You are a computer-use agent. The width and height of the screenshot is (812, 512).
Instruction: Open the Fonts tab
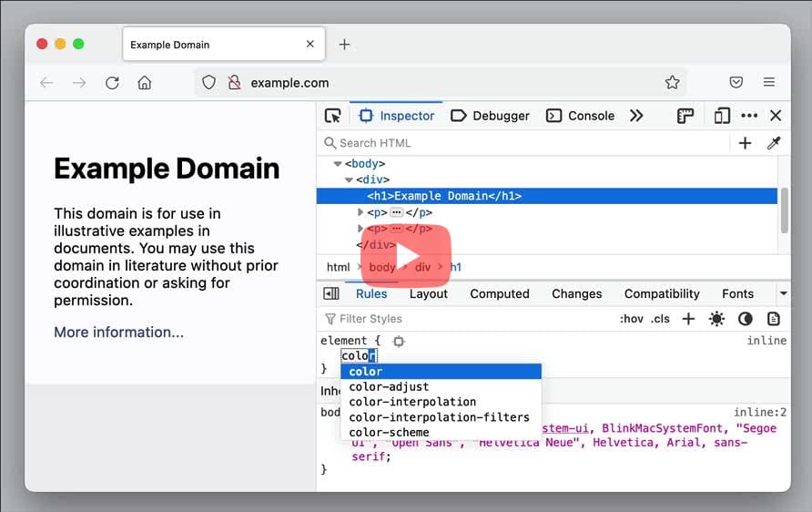pos(737,294)
